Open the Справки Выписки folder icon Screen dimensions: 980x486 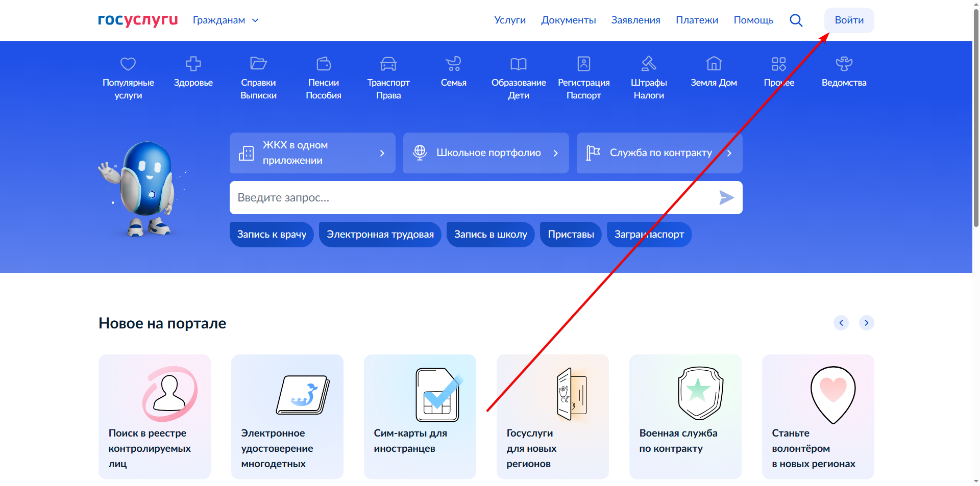258,64
